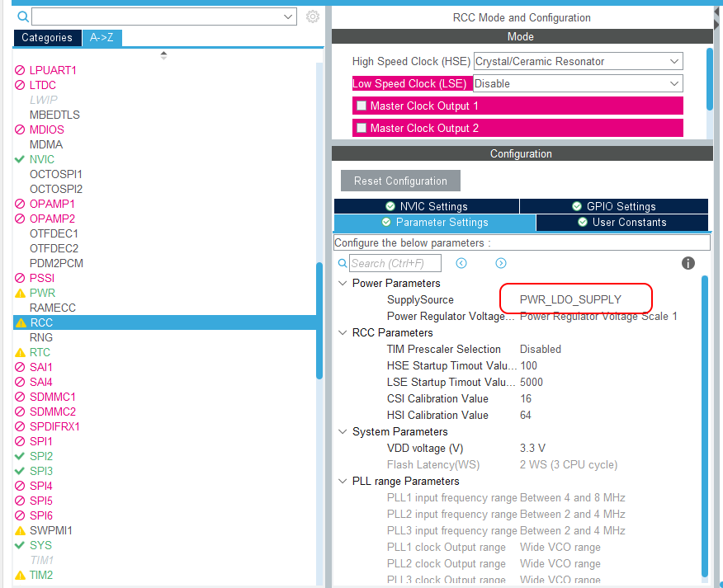The width and height of the screenshot is (723, 588).
Task: Click the green check icon beside SYS
Action: (x=19, y=545)
